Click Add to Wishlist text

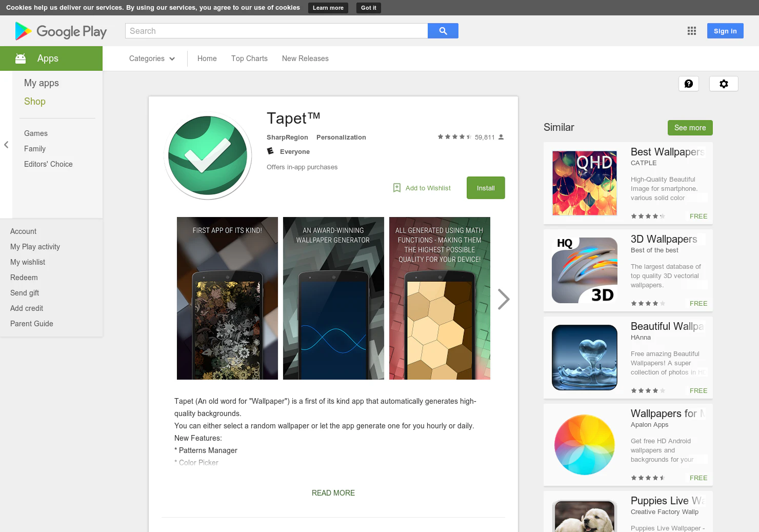tap(428, 188)
